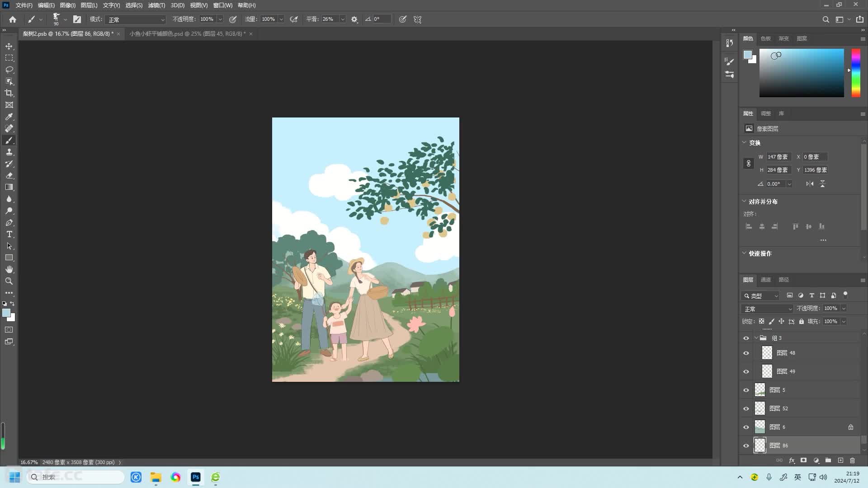Screen dimensions: 868x488
Task: Select the Gradient tool
Action: pyautogui.click(x=9, y=187)
